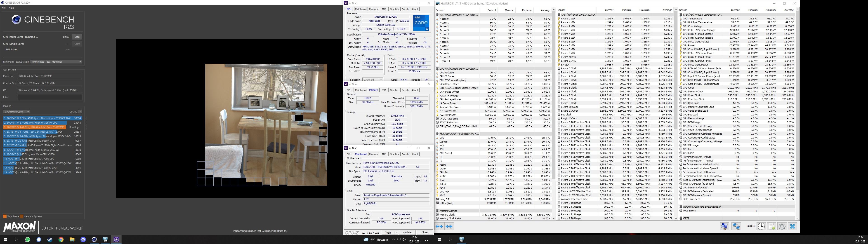Click HWiNFO network computers icon
Screen dimensions: 868x244
736,226
